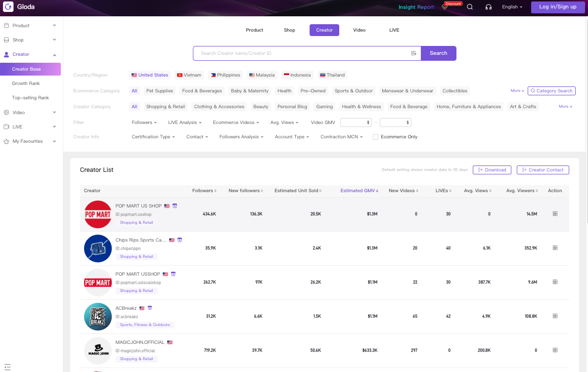Sort by Followers column arrows
The width and height of the screenshot is (588, 372).
pos(215,191)
